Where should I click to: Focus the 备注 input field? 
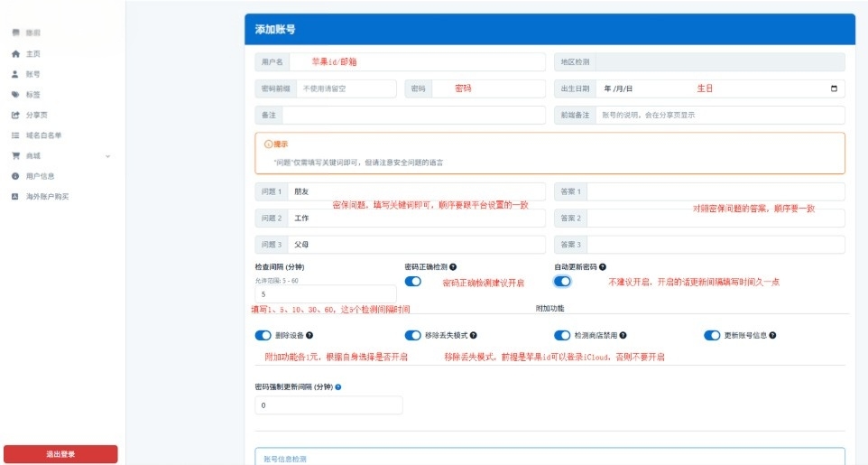pyautogui.click(x=413, y=116)
